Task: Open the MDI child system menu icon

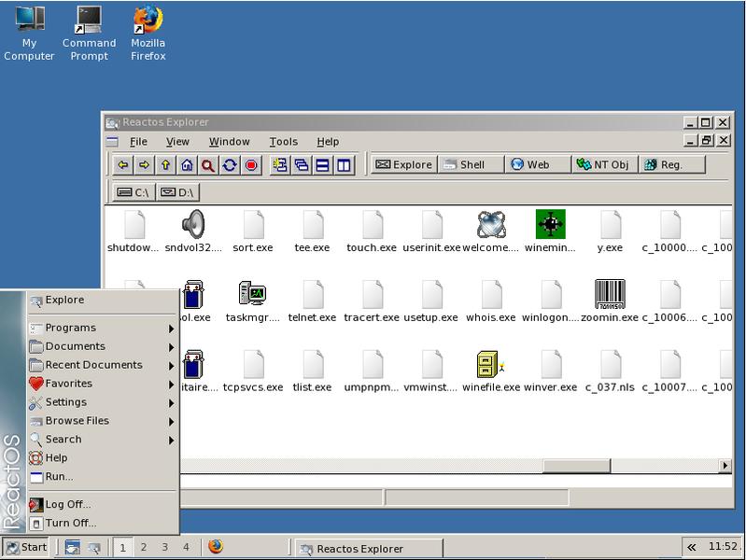Action: (112, 141)
